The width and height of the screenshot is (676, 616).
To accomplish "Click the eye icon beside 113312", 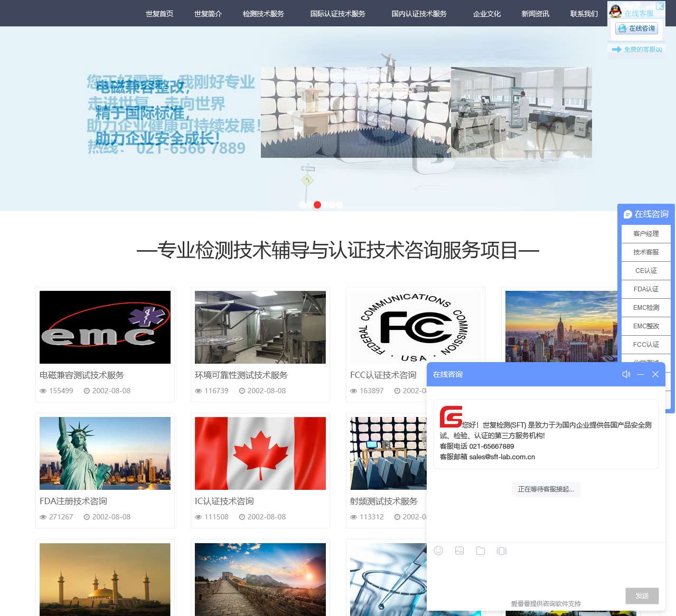I will tap(354, 517).
